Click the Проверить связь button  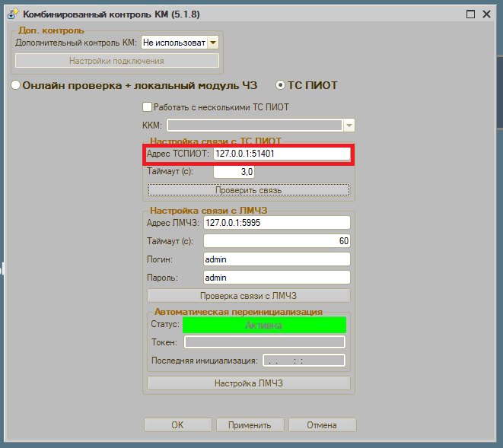[249, 190]
